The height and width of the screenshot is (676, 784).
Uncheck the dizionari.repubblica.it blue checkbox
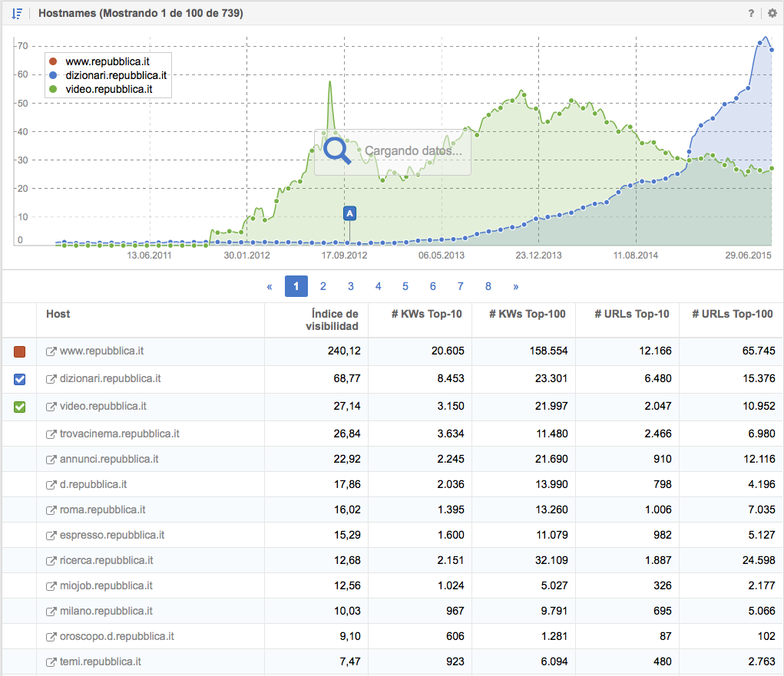[20, 379]
